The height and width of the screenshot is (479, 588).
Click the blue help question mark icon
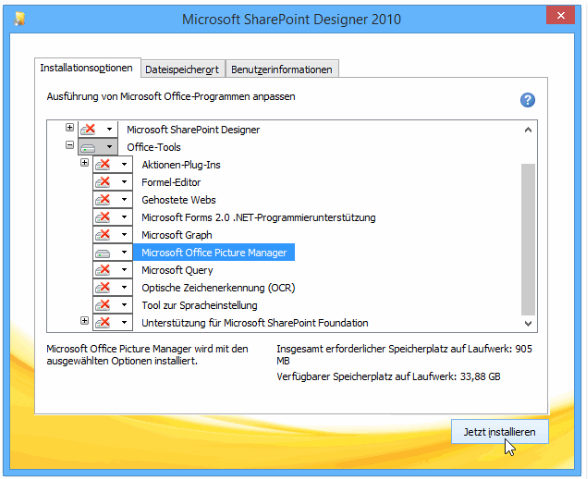tap(527, 100)
